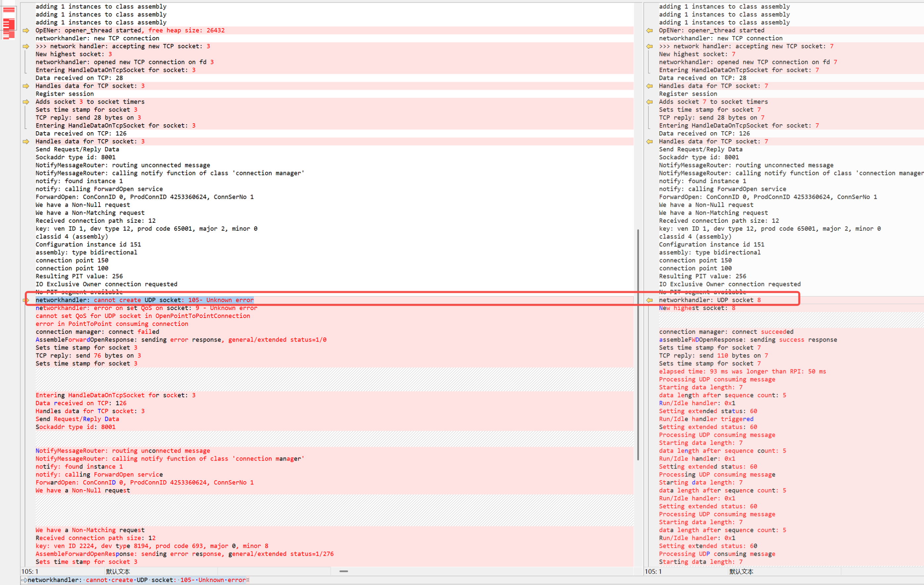Viewport: 924px width, 585px height.
Task: Click copy-right arrow beside 'Adds socket 3 to socket timers'
Action: pos(26,102)
